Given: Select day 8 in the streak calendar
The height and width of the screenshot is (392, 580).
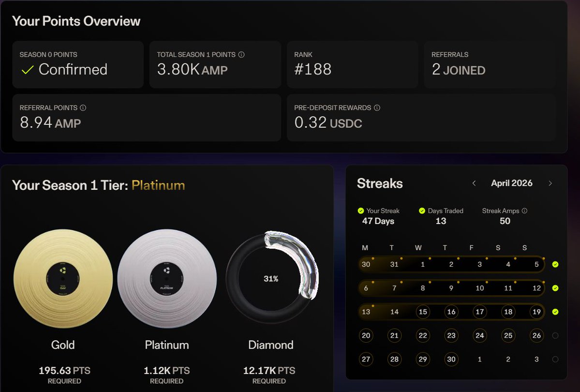Looking at the screenshot, I should click(423, 288).
